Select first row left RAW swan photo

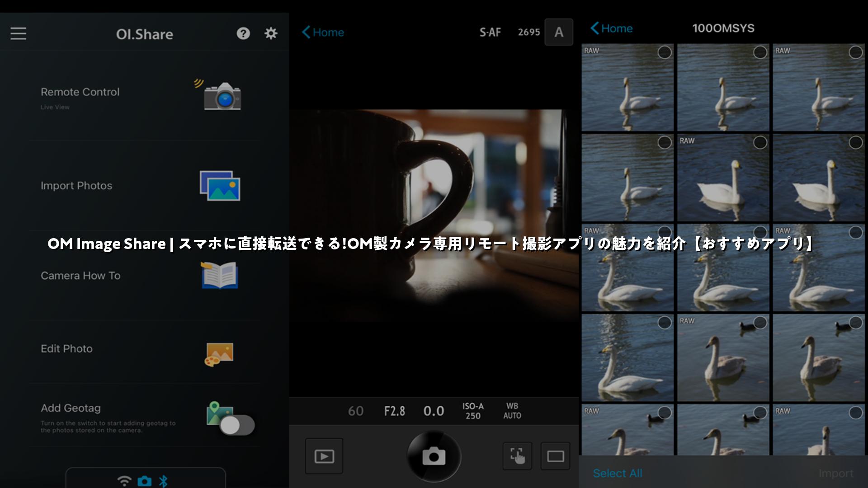tap(665, 52)
